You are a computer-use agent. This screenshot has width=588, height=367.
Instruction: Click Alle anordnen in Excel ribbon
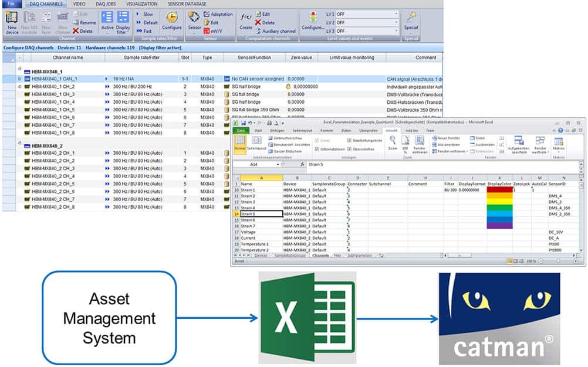point(446,145)
